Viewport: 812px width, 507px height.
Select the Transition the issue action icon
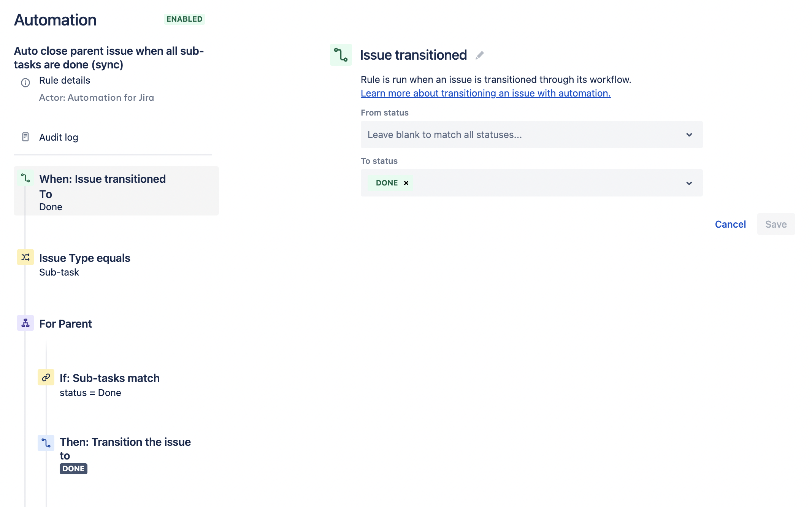click(x=46, y=442)
